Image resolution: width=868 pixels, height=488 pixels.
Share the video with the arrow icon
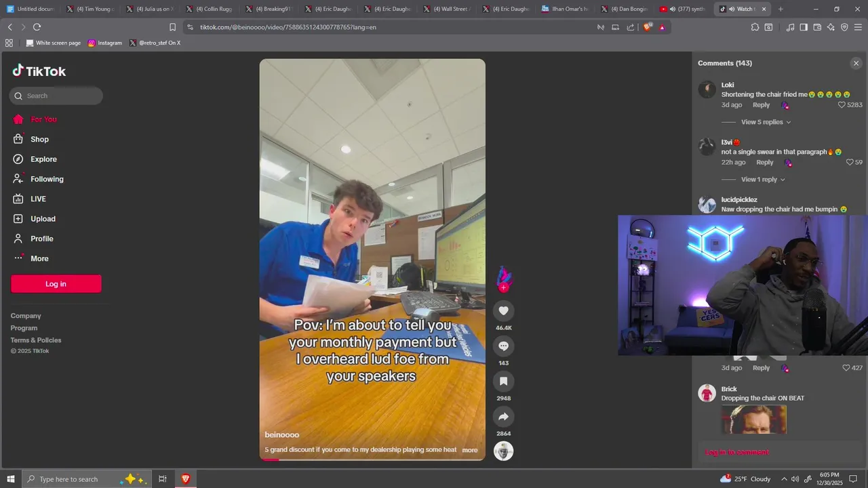503,417
